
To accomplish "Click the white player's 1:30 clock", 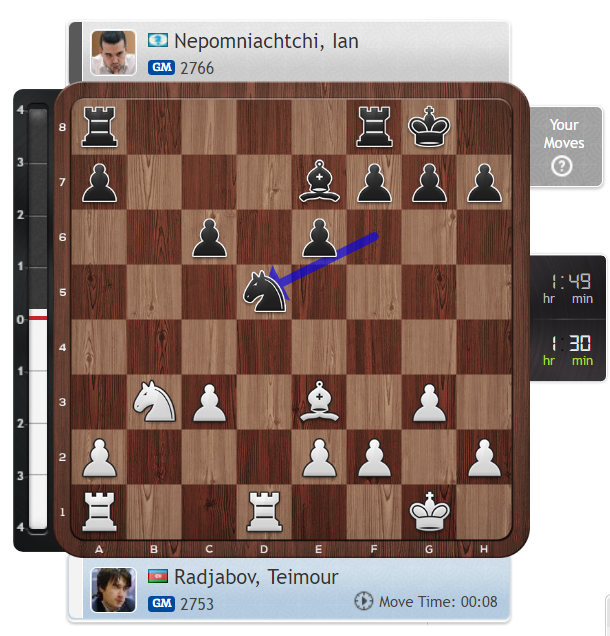I will [x=568, y=350].
